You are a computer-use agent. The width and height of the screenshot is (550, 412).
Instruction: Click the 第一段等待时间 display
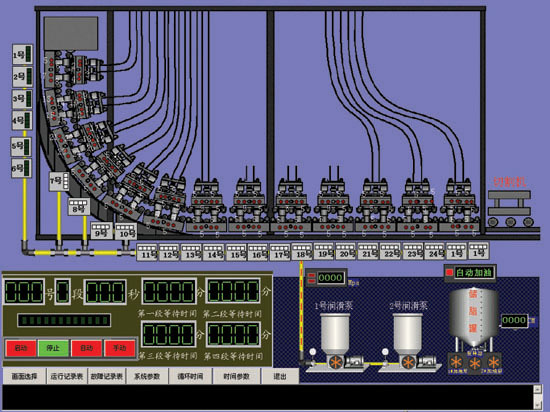pyautogui.click(x=169, y=291)
